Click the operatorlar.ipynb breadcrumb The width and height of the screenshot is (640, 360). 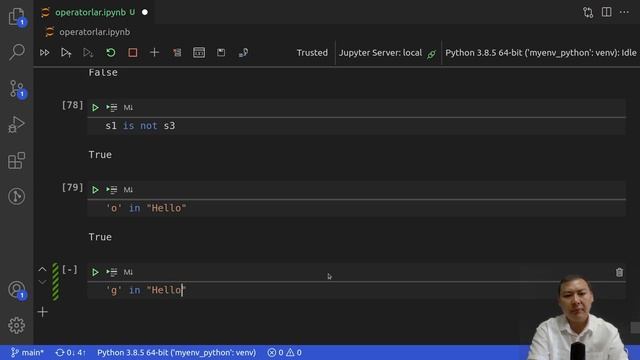point(95,32)
